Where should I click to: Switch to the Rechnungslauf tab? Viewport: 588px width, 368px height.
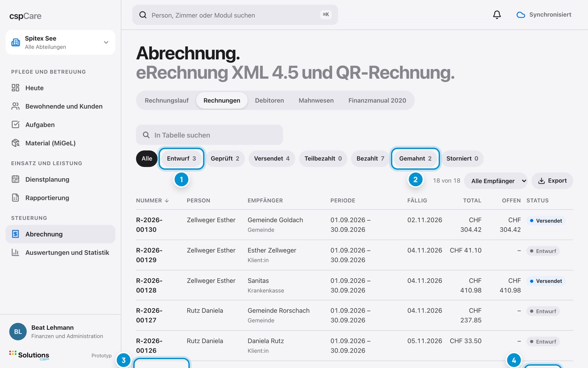tap(166, 100)
